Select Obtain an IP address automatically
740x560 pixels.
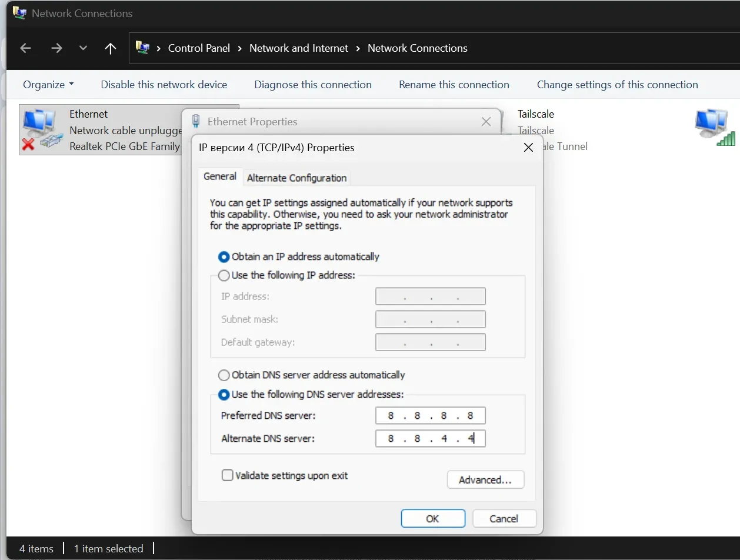point(224,257)
